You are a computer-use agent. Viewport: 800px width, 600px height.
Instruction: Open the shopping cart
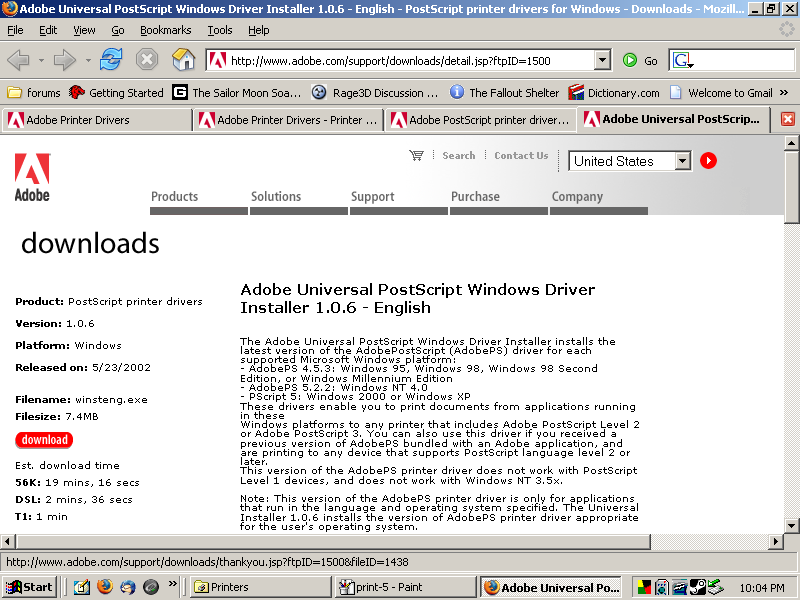416,156
